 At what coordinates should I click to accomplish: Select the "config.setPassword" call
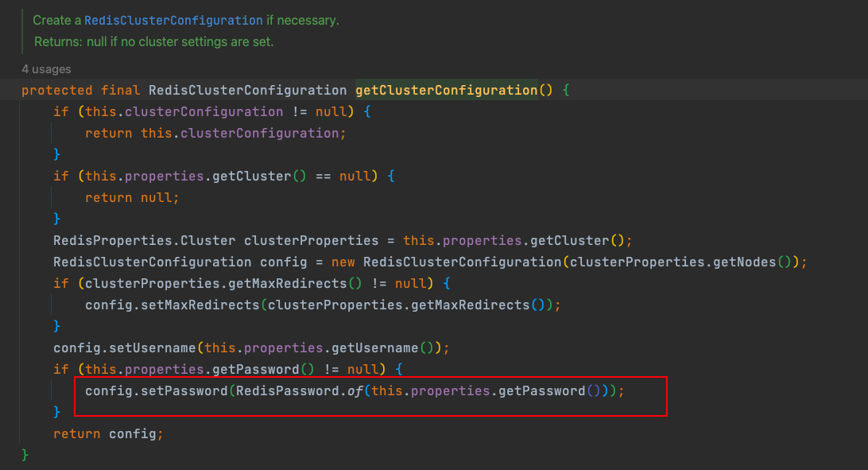click(x=156, y=391)
